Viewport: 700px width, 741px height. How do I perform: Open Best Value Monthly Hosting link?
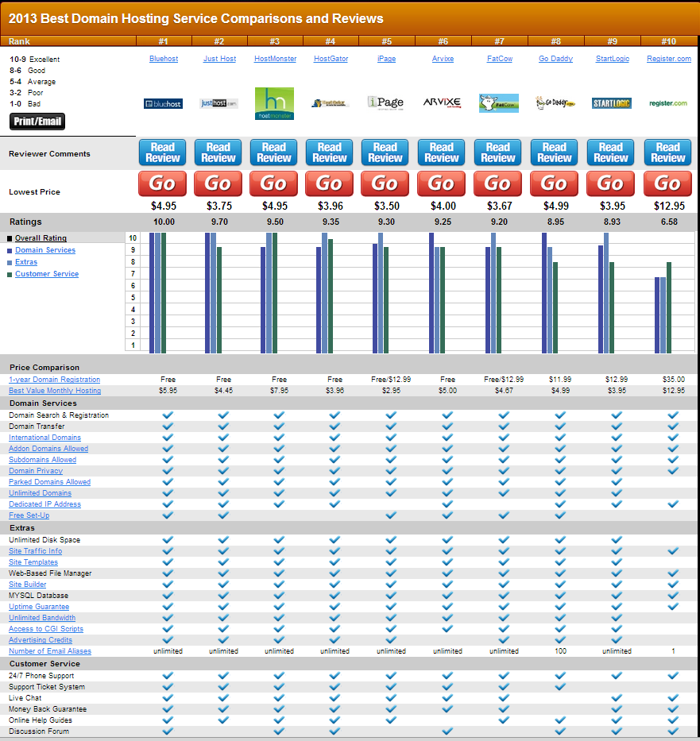pyautogui.click(x=55, y=391)
